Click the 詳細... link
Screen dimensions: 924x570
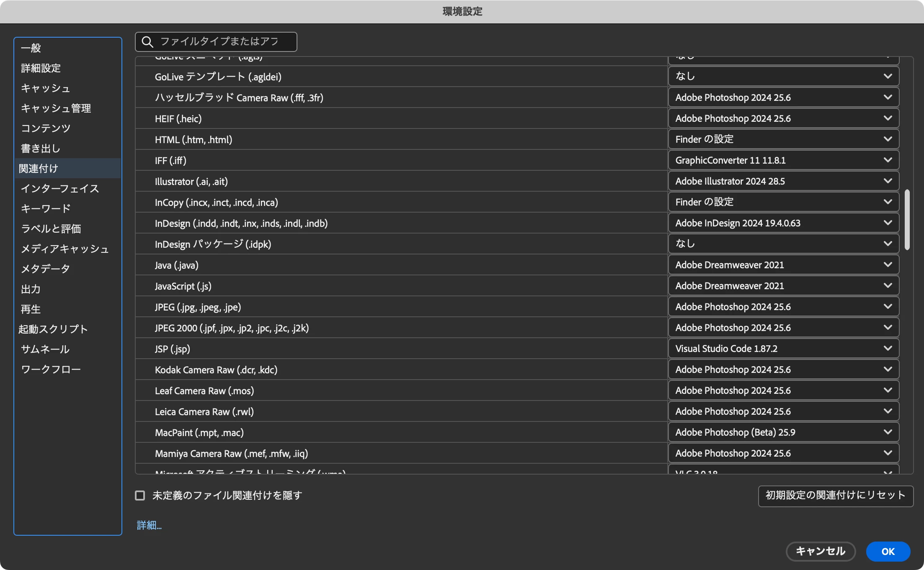click(x=149, y=525)
